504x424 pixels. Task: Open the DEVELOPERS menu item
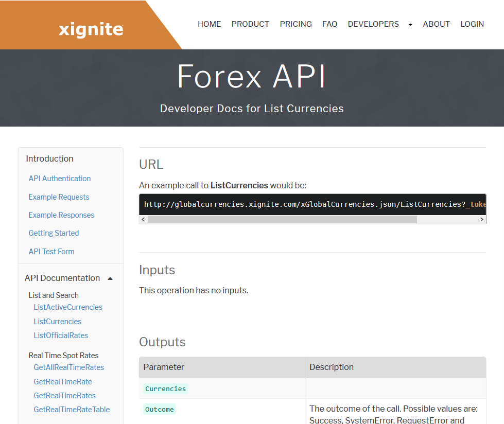point(373,24)
